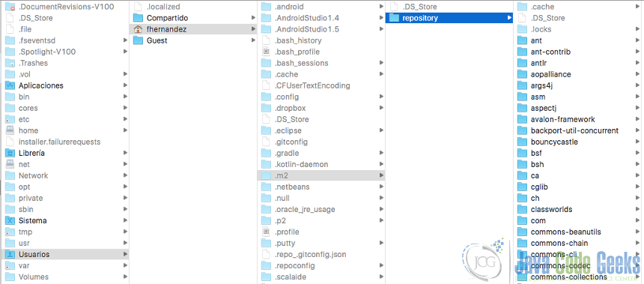Click the .bash_profile document icon
Viewport: 644px width, 284px height.
pos(266,52)
